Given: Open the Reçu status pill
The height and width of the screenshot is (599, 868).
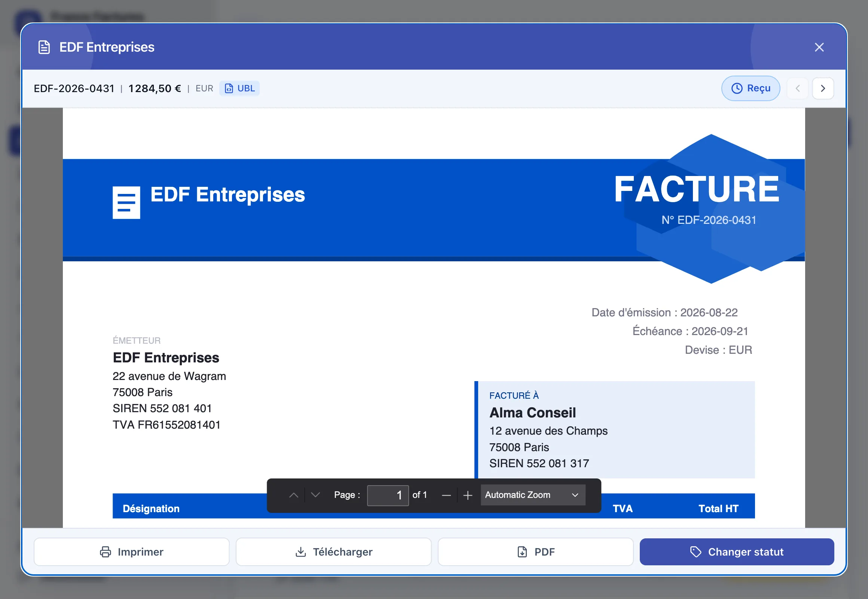Looking at the screenshot, I should click(x=751, y=88).
